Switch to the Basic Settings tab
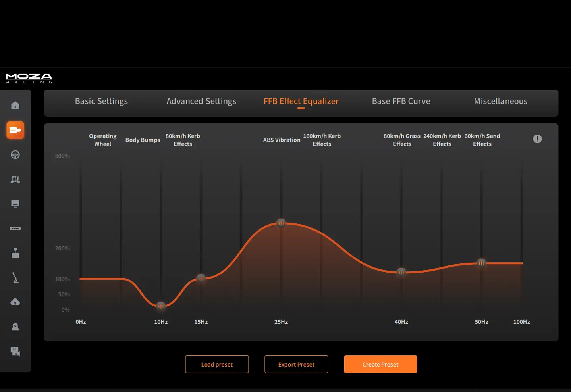 (x=101, y=101)
